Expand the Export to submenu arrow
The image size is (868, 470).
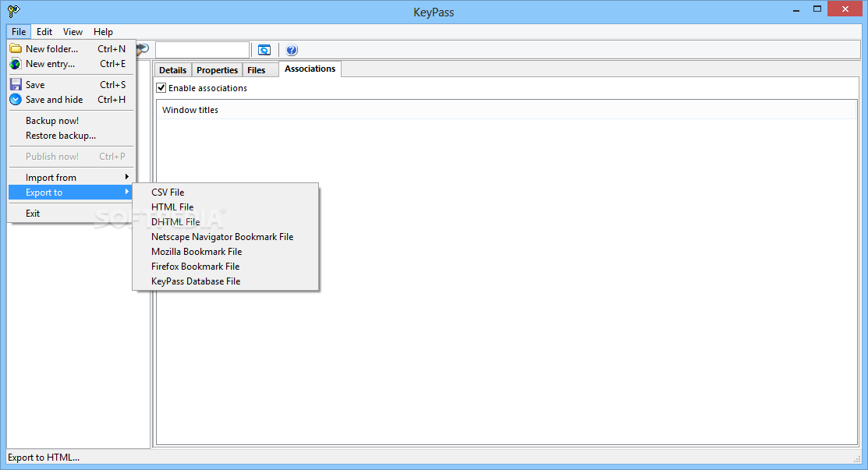pos(127,192)
